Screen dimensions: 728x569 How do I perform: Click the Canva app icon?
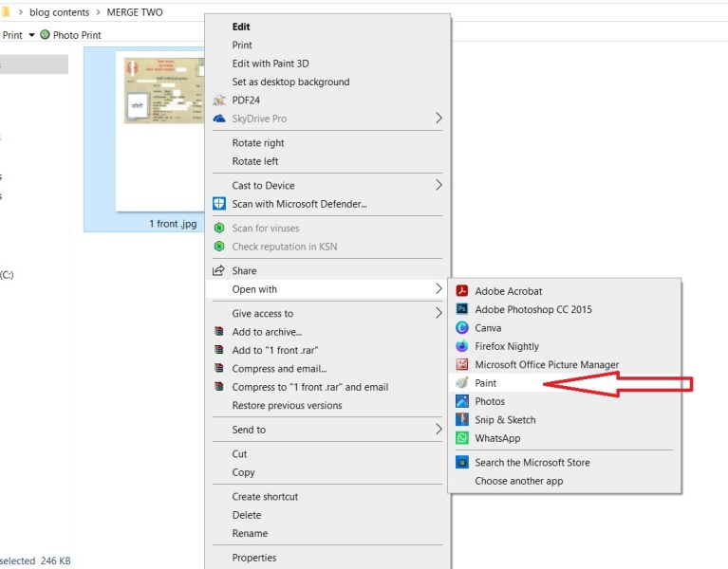(462, 328)
